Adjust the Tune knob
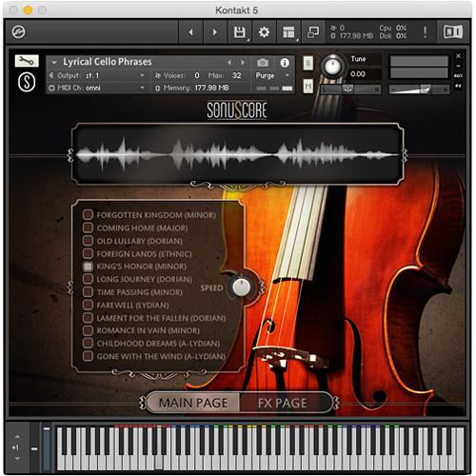 tap(332, 67)
